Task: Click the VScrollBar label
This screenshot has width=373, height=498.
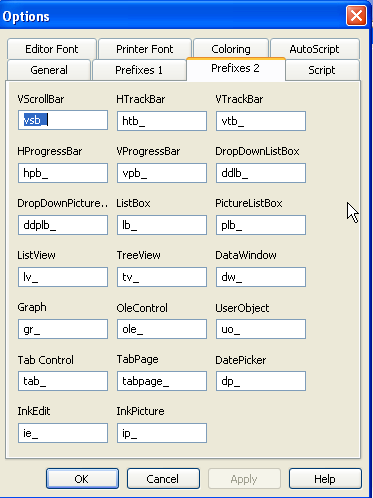Action: point(41,99)
